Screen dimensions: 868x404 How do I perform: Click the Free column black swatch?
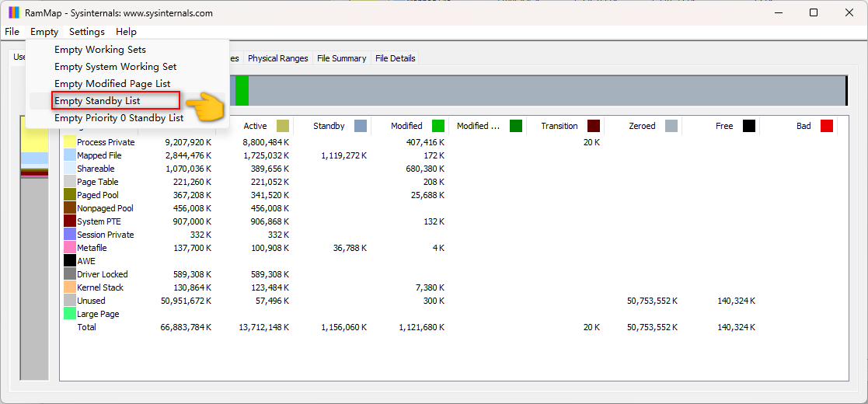click(x=749, y=126)
